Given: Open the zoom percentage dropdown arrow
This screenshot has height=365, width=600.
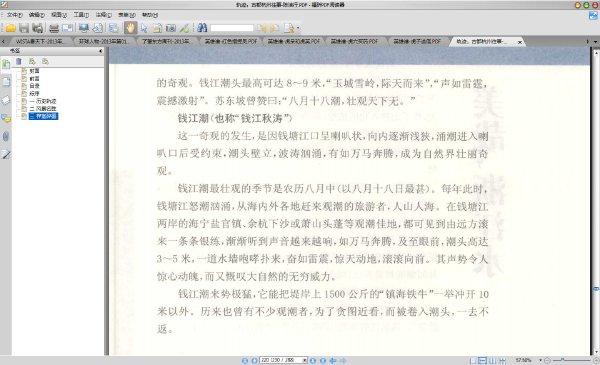Looking at the screenshot, I should point(540,360).
